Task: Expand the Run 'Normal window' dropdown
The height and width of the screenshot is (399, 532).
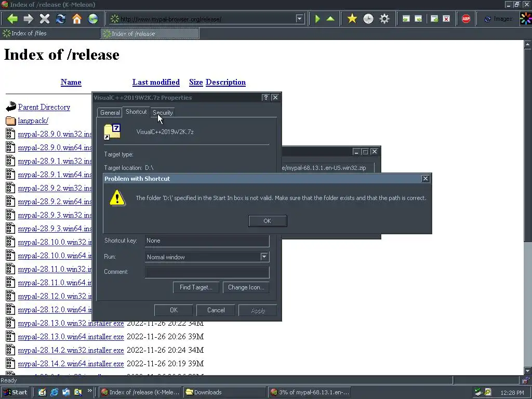Action: [264, 257]
